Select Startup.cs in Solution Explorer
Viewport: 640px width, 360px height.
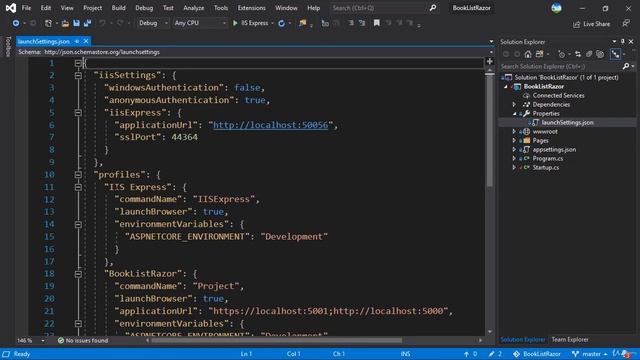545,167
